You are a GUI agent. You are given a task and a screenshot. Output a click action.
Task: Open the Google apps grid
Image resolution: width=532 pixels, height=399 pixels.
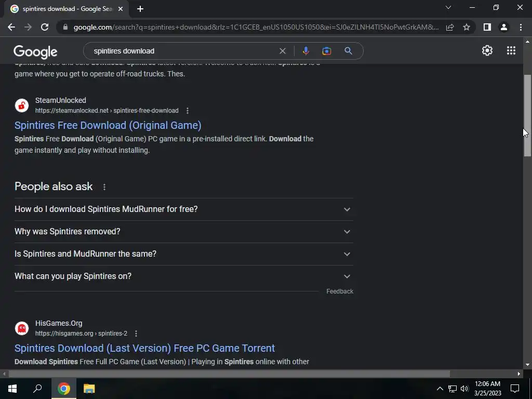511,50
